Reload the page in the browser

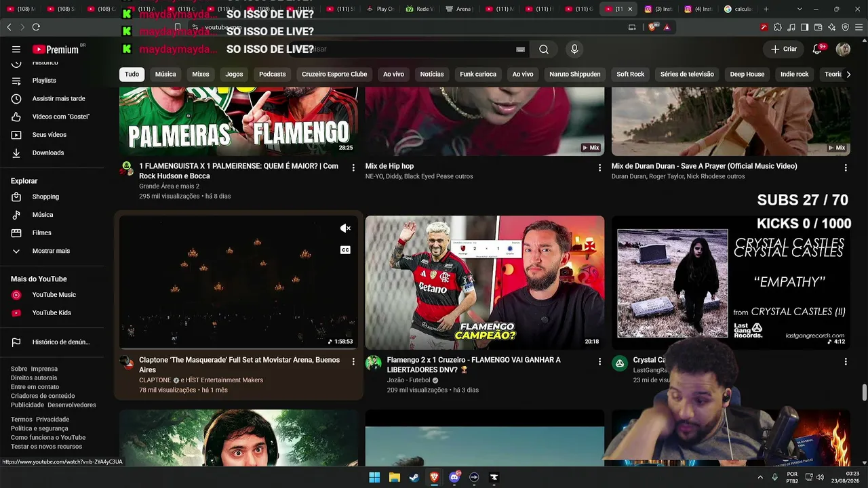(x=36, y=27)
